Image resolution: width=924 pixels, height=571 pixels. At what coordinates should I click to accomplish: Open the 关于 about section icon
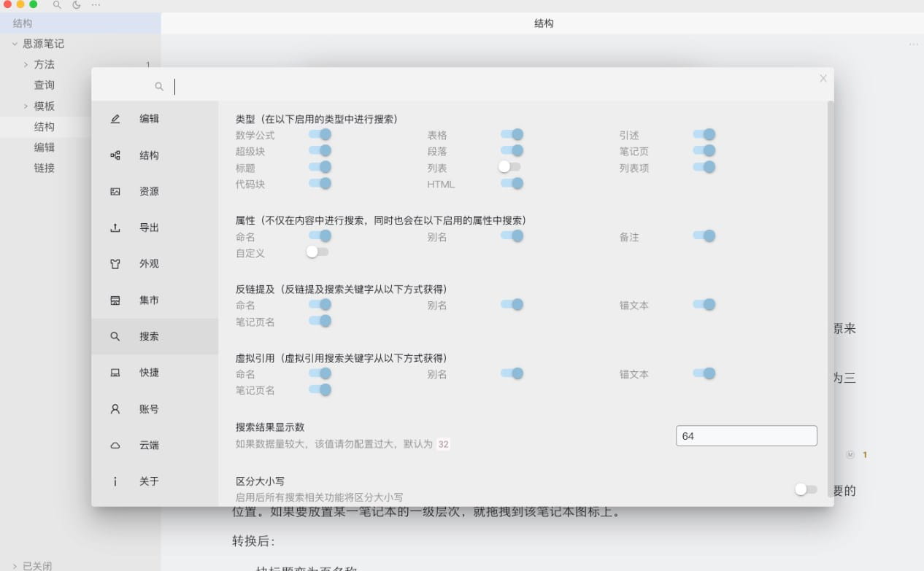(115, 481)
